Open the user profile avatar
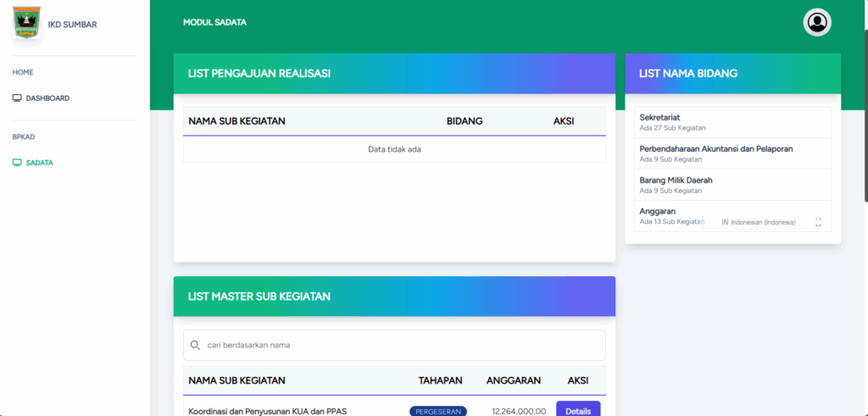The height and width of the screenshot is (416, 868). click(817, 23)
